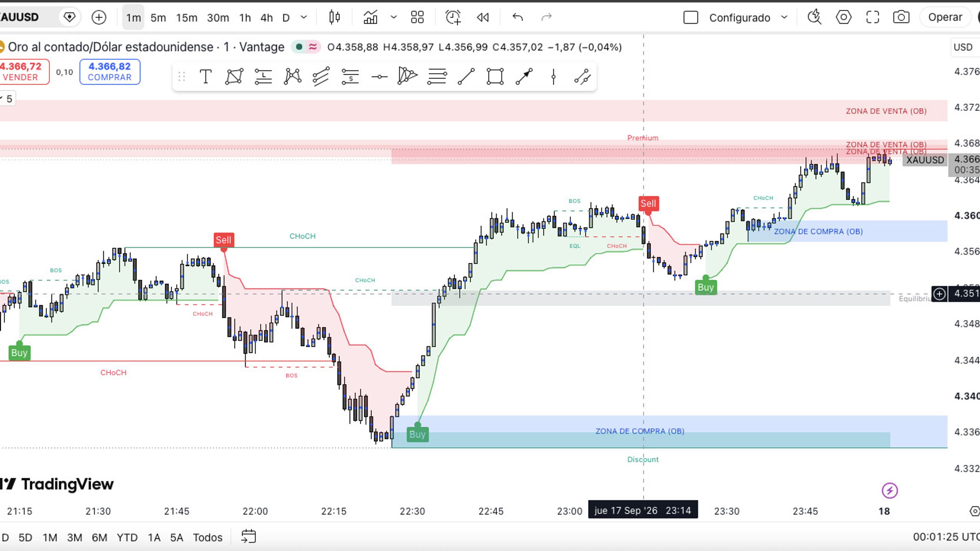Select the horizontal ray line tool
This screenshot has height=551, width=980.
[380, 77]
